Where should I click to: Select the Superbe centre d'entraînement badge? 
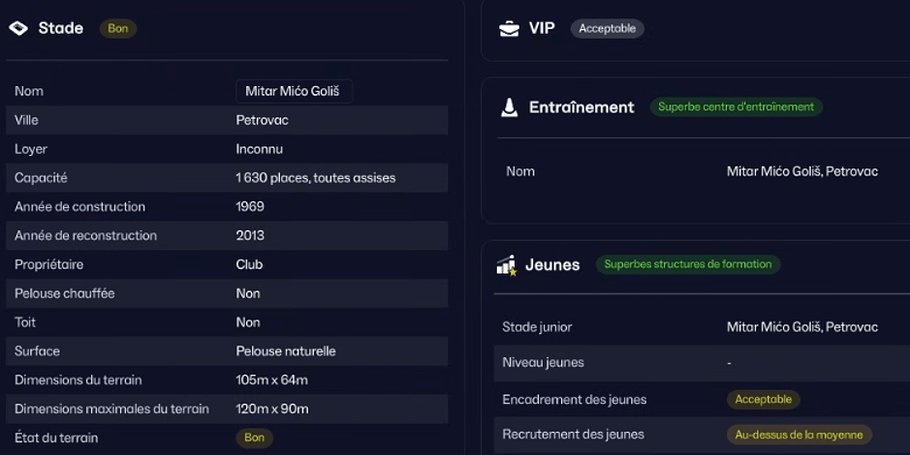[x=736, y=107]
